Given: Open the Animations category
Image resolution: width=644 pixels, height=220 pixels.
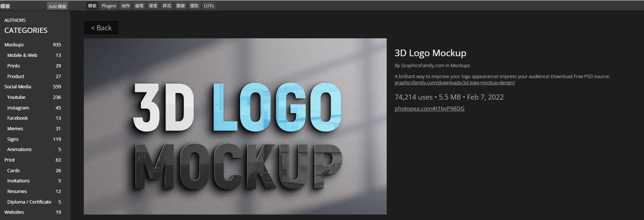Looking at the screenshot, I should click(x=19, y=150).
